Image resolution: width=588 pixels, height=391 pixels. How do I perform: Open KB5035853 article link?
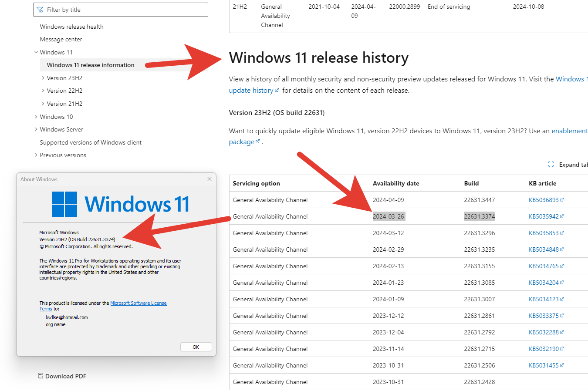tap(544, 233)
